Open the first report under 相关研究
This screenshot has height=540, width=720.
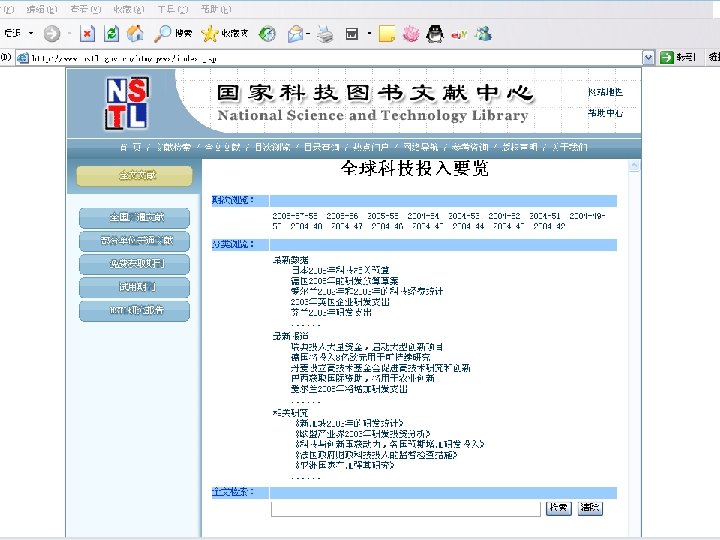tap(349, 423)
